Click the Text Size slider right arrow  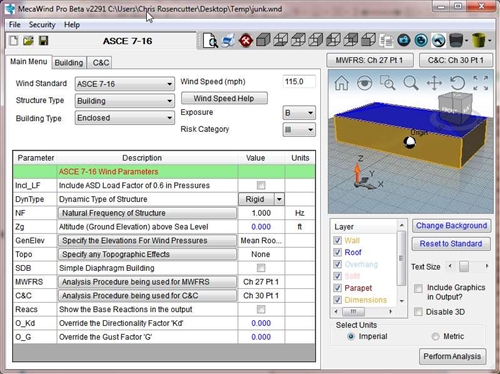487,266
